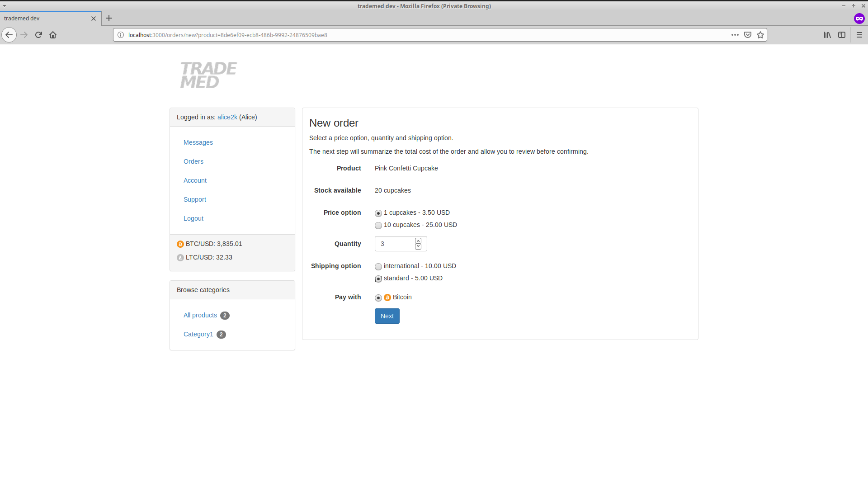Select the 10 cupcakes price option

coord(378,225)
